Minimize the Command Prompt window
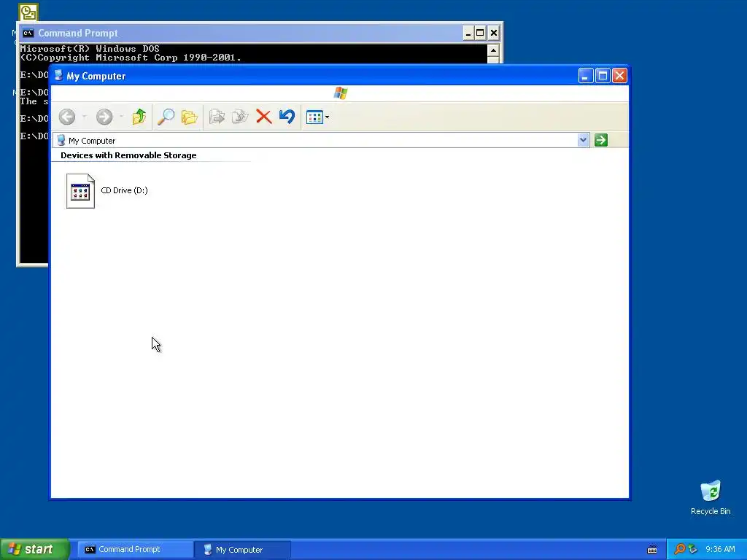Screen dimensions: 747x560 [x=468, y=33]
